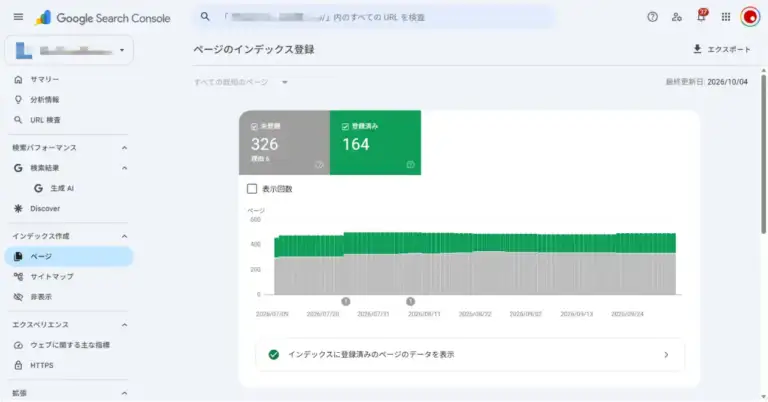
Task: Click the Google Search Console logo
Action: [x=102, y=18]
